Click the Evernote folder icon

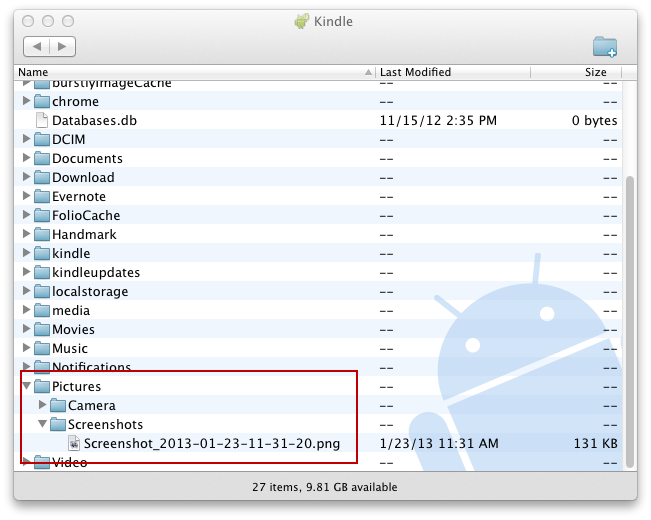click(x=42, y=196)
